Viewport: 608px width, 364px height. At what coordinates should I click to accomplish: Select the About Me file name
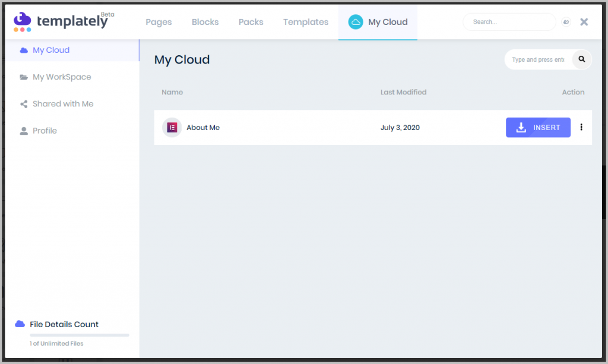pos(203,128)
